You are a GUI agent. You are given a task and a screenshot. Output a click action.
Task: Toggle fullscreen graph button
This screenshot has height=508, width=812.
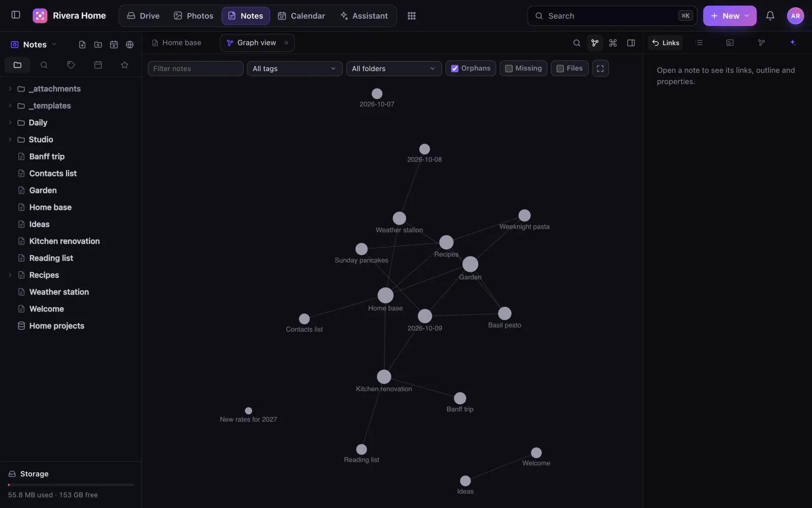600,69
